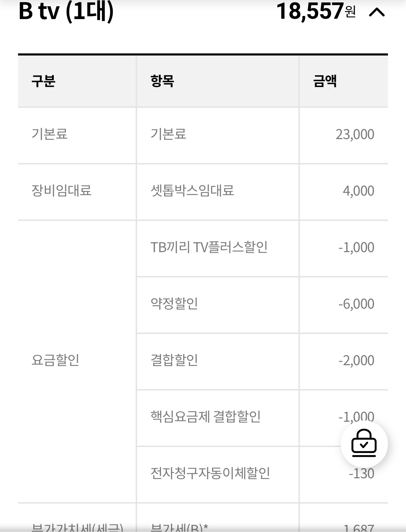This screenshot has height=532, width=406.
Task: Select the B tv (1대) heading
Action: [x=66, y=11]
